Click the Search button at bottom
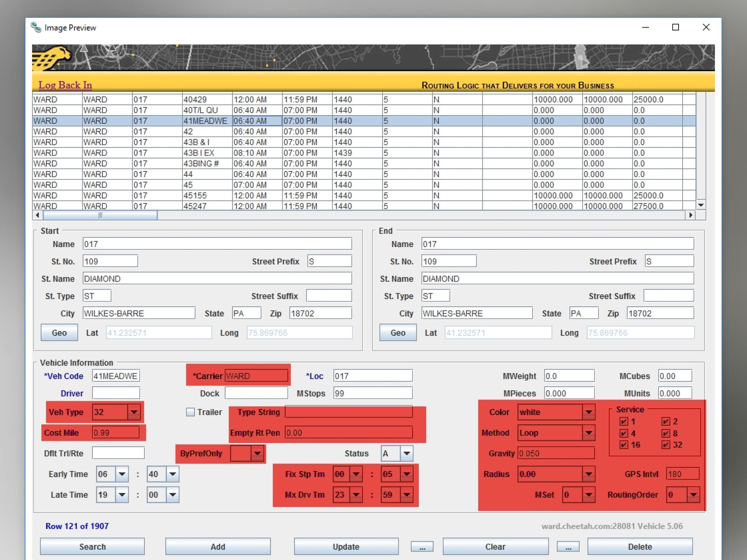The width and height of the screenshot is (747, 560). pos(91,546)
